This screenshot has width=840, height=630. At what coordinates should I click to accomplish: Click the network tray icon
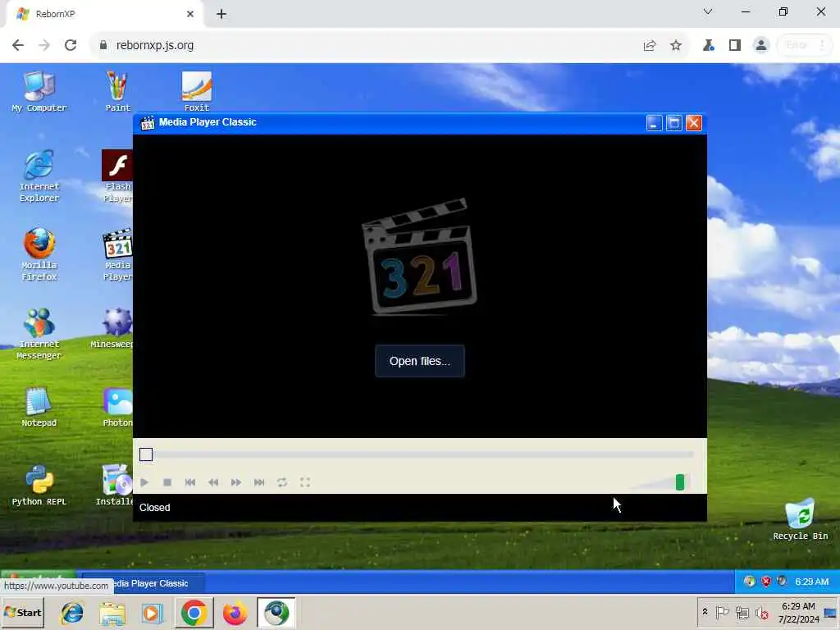(x=742, y=612)
